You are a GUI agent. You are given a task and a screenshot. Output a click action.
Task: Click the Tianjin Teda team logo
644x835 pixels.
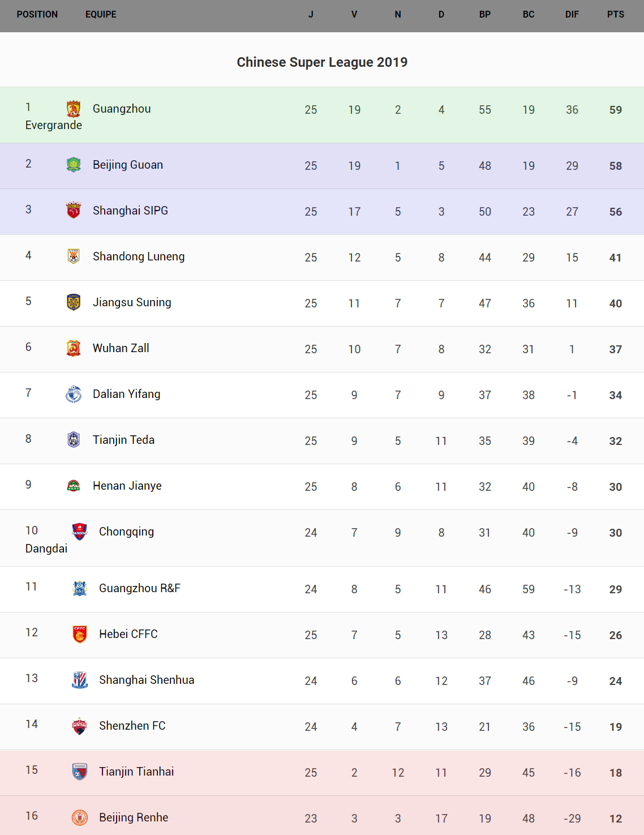(x=74, y=440)
